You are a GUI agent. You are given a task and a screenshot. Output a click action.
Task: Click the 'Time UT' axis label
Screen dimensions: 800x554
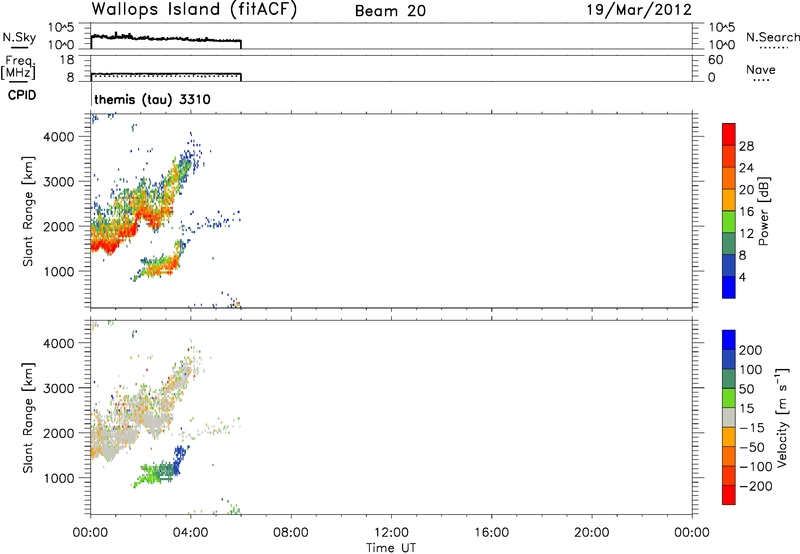(x=391, y=548)
